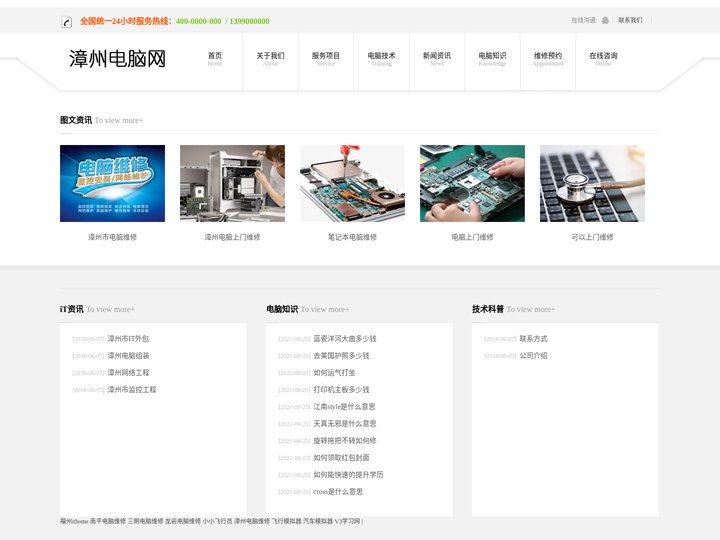This screenshot has height=540, width=720.
Task: Open the 电脑知识 Knowledge menu item
Action: click(x=492, y=59)
